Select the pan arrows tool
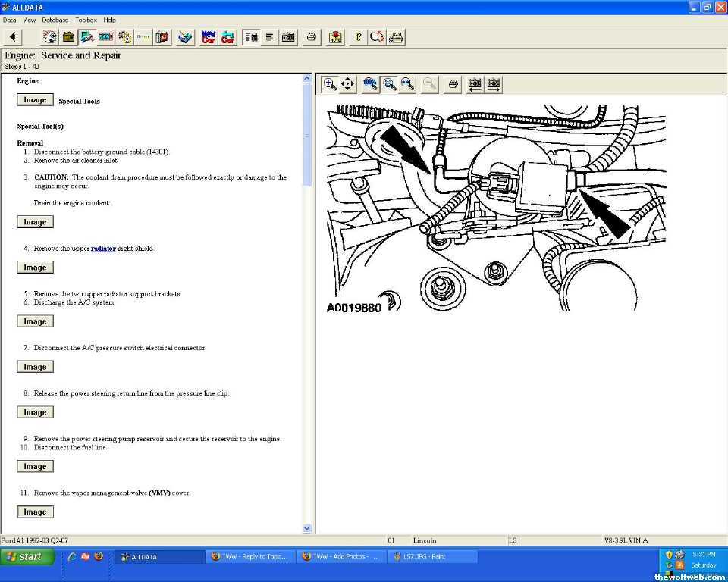 pyautogui.click(x=348, y=84)
